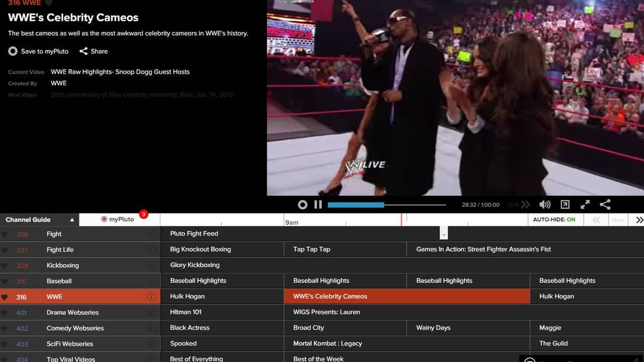
Task: Favorite channel 403 SciFi Webseries with heart
Action: click(x=5, y=344)
